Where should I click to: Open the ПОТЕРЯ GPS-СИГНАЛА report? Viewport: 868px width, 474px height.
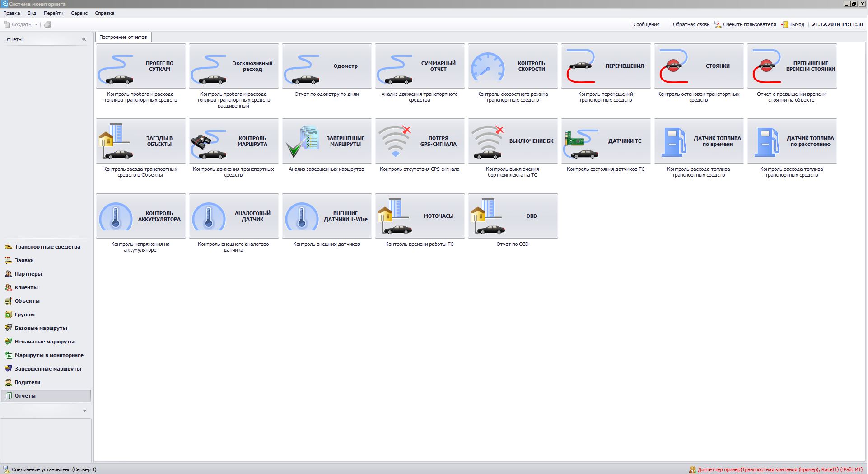pos(420,141)
